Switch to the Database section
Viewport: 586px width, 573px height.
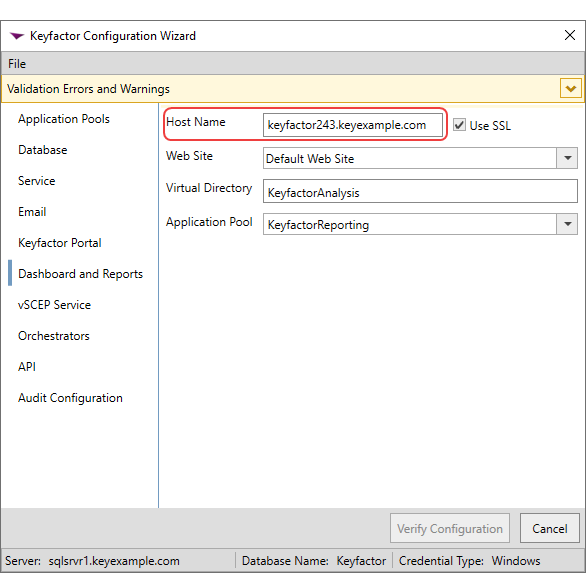pyautogui.click(x=43, y=150)
